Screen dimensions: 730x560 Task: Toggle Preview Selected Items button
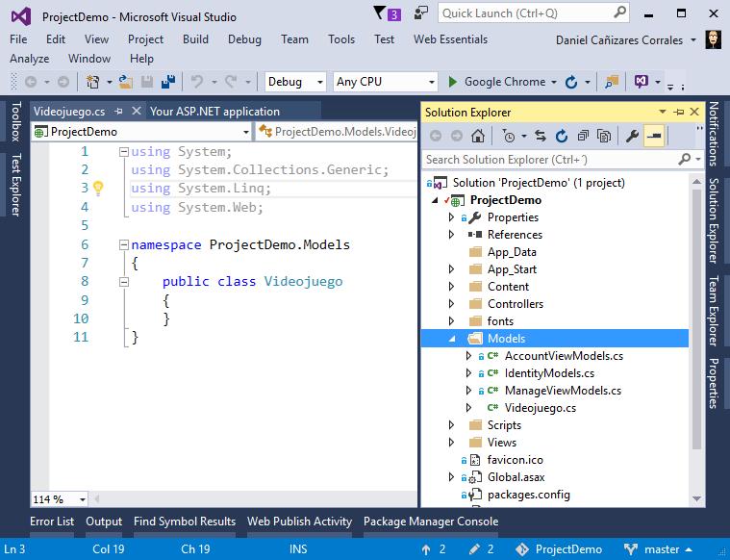pyautogui.click(x=654, y=136)
